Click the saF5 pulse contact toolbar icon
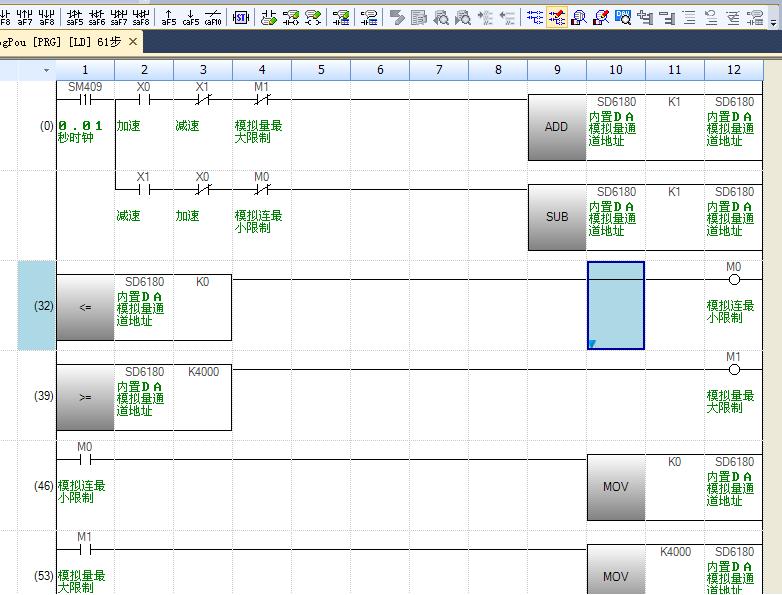Screen dimensions: 782x595 pyautogui.click(x=75, y=17)
